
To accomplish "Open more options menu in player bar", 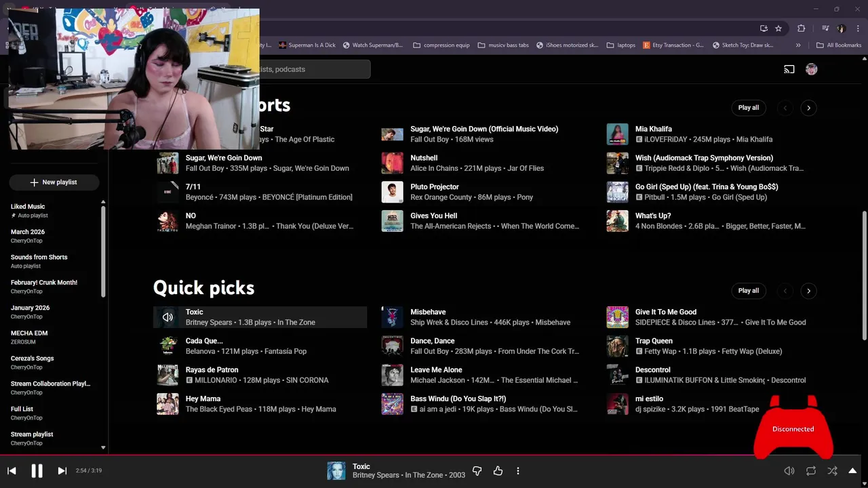I will [x=518, y=470].
